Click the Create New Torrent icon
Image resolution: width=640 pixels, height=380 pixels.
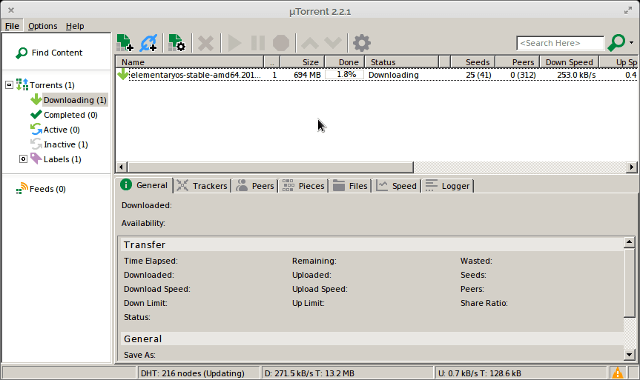(177, 42)
